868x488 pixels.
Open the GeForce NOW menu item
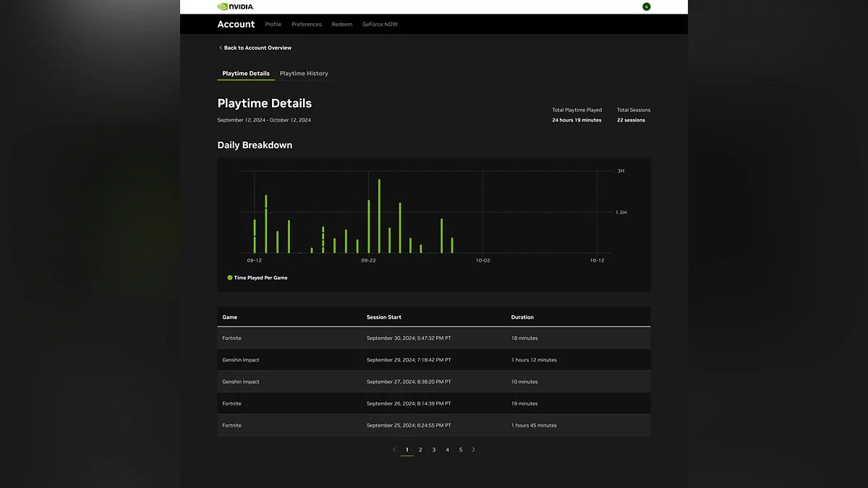(x=380, y=25)
